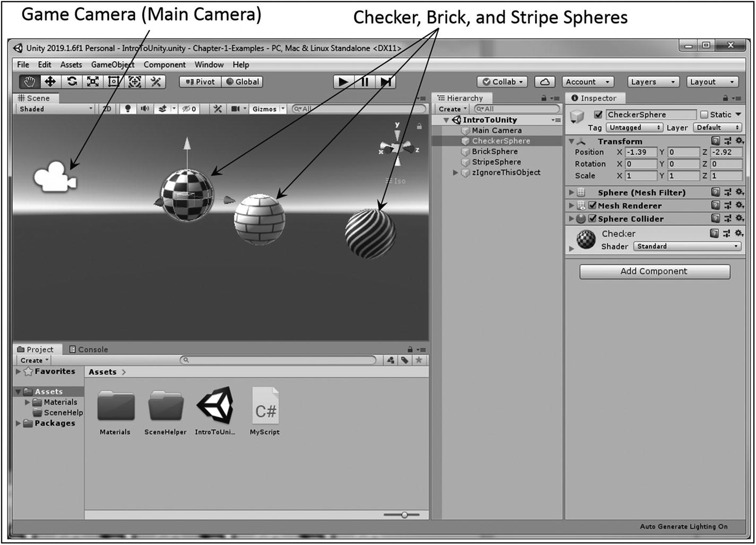The width and height of the screenshot is (756, 545).
Task: Expand zIgnoreThisObject in Hierarchy
Action: tap(455, 172)
